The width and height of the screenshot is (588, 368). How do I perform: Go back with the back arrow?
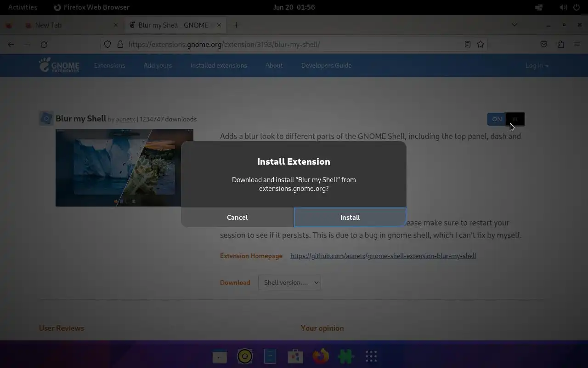(11, 44)
